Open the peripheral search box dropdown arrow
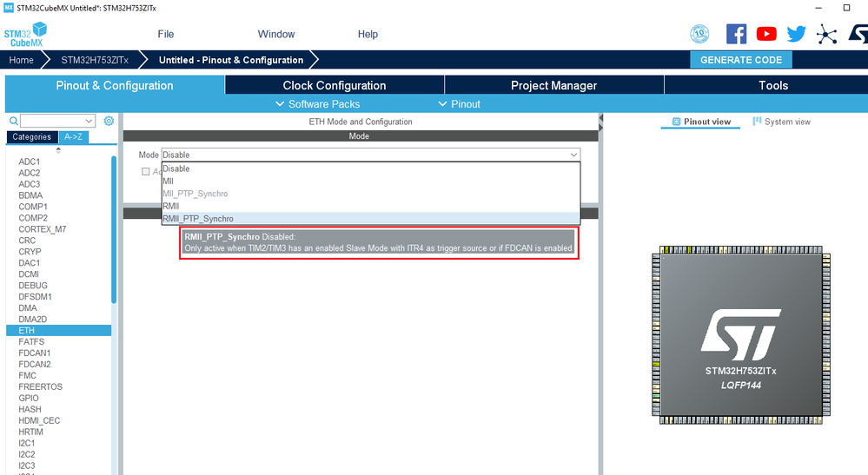 point(89,121)
